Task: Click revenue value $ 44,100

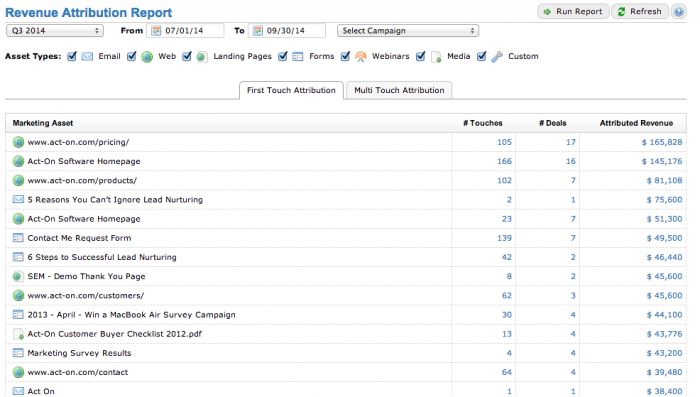Action: click(x=664, y=315)
